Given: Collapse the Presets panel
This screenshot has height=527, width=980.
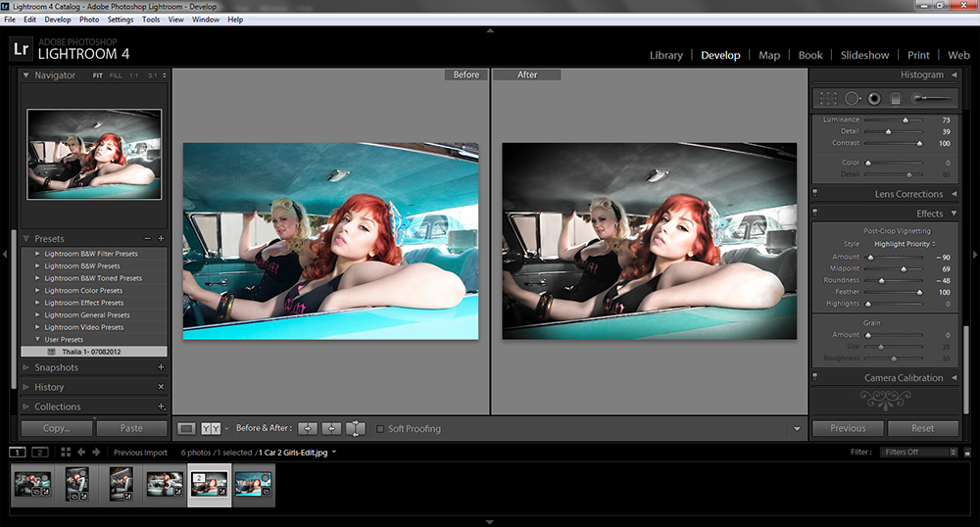Looking at the screenshot, I should click(x=25, y=239).
